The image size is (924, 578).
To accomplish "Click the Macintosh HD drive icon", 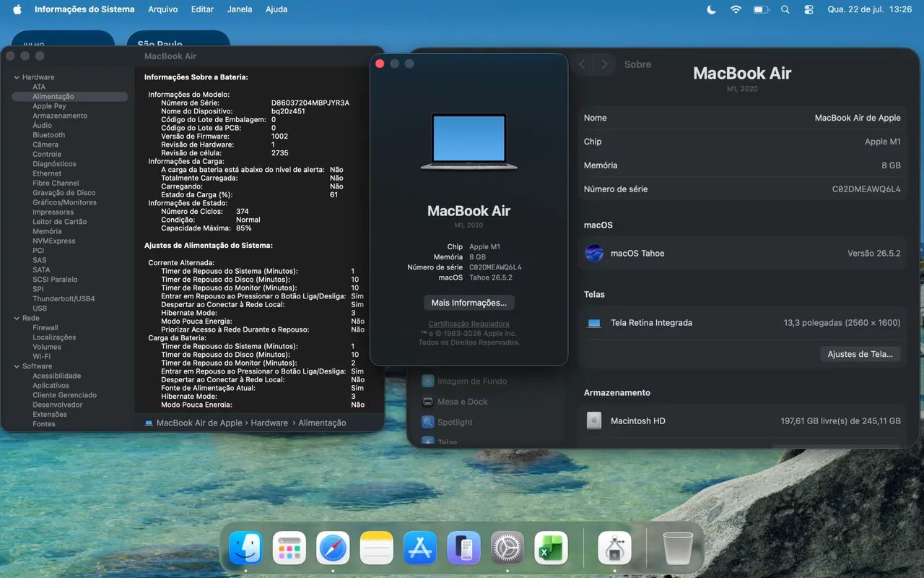I will click(x=594, y=420).
